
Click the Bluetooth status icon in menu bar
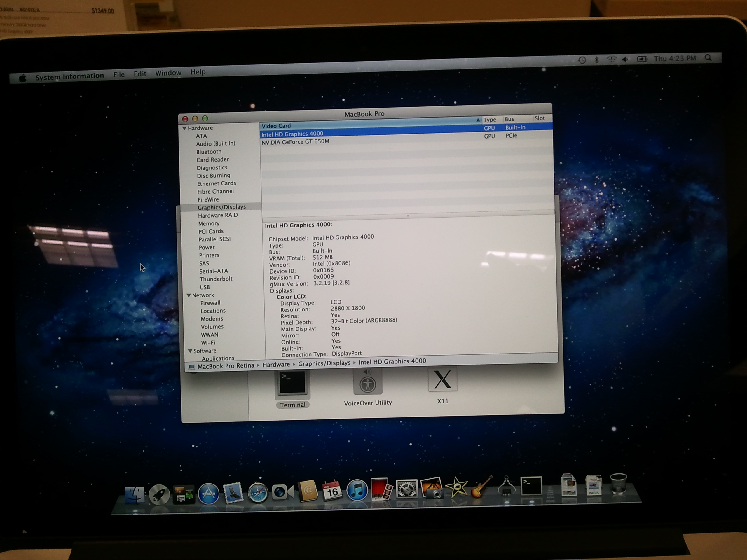[x=597, y=60]
